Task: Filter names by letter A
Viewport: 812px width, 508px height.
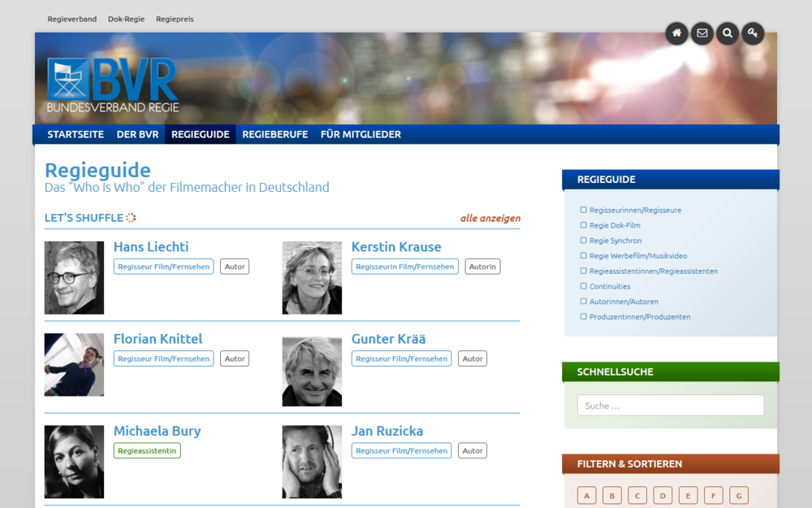Action: pos(587,496)
